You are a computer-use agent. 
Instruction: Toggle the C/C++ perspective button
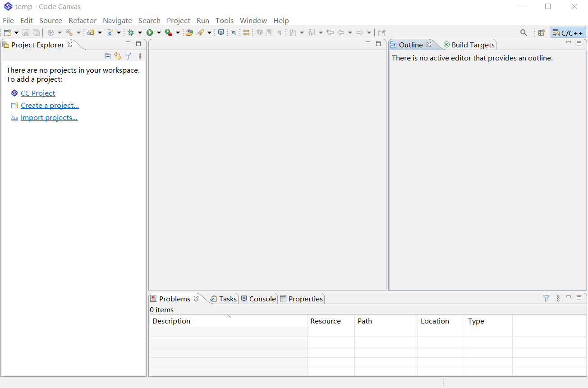pos(568,32)
